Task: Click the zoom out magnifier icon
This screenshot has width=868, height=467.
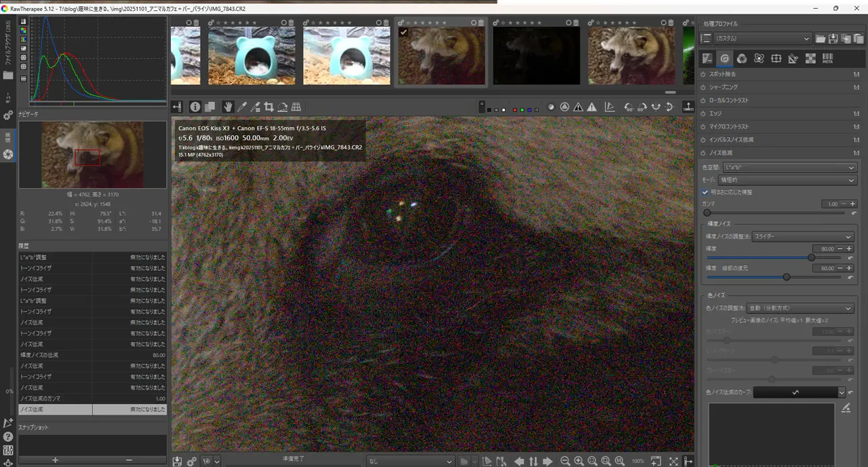Action: coord(565,461)
